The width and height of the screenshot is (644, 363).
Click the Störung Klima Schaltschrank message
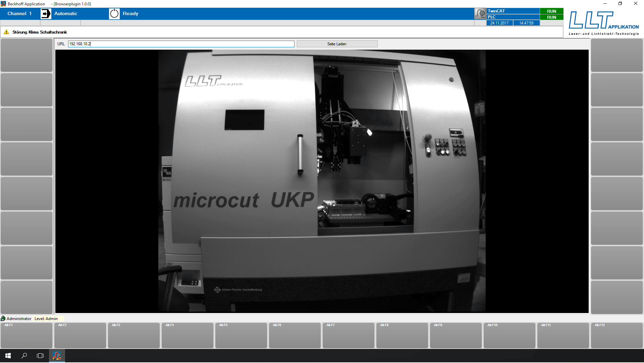[40, 32]
